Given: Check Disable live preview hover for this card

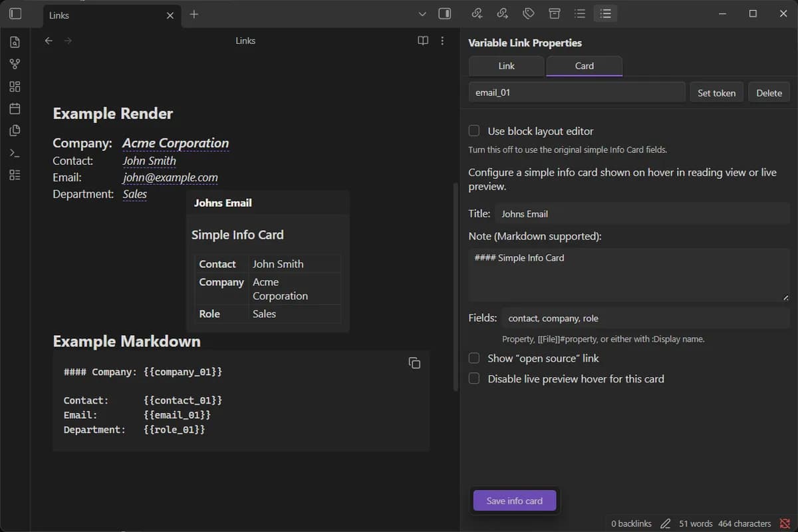Looking at the screenshot, I should coord(474,378).
